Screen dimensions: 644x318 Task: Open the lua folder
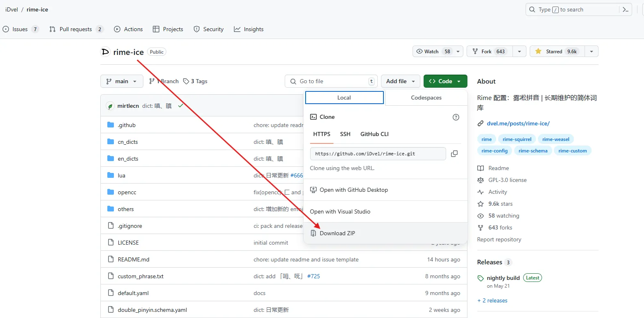[x=121, y=175]
